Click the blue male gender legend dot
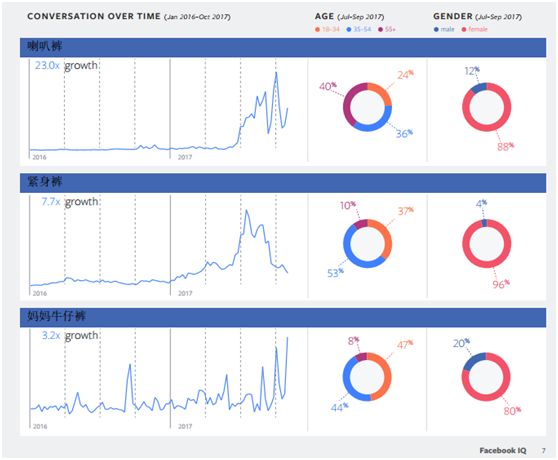Screen dimensions: 558x460 pyautogui.click(x=436, y=30)
